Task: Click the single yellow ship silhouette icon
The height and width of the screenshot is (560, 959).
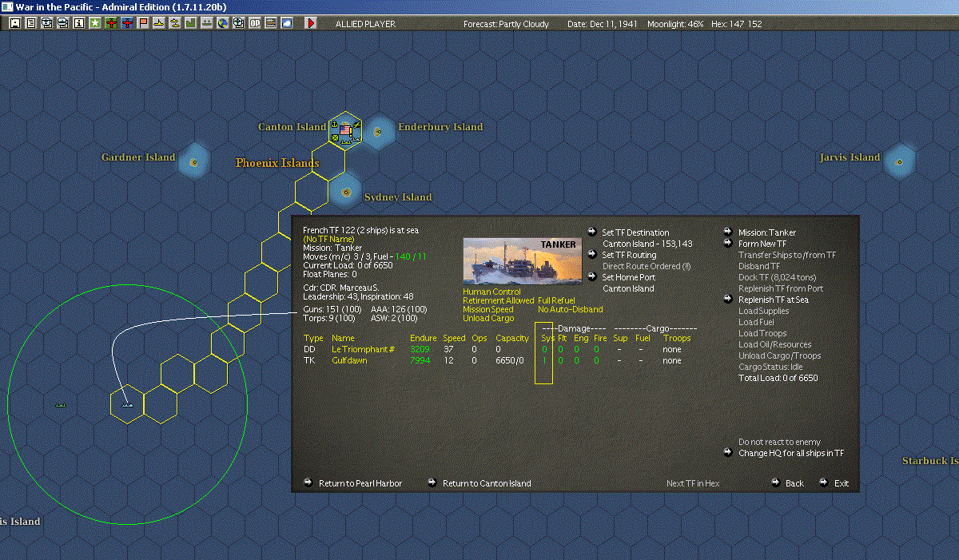Action: (159, 23)
